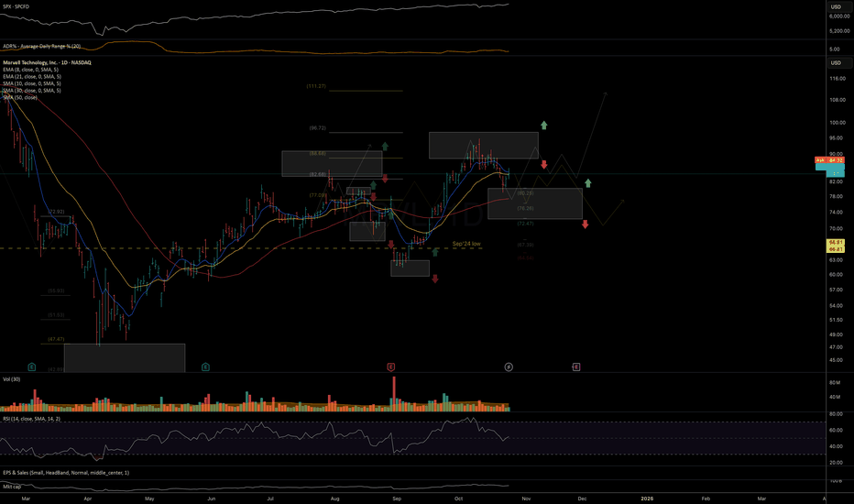Open the red earnings E marker in early September
Viewport: 854px width, 504px height.
391,367
